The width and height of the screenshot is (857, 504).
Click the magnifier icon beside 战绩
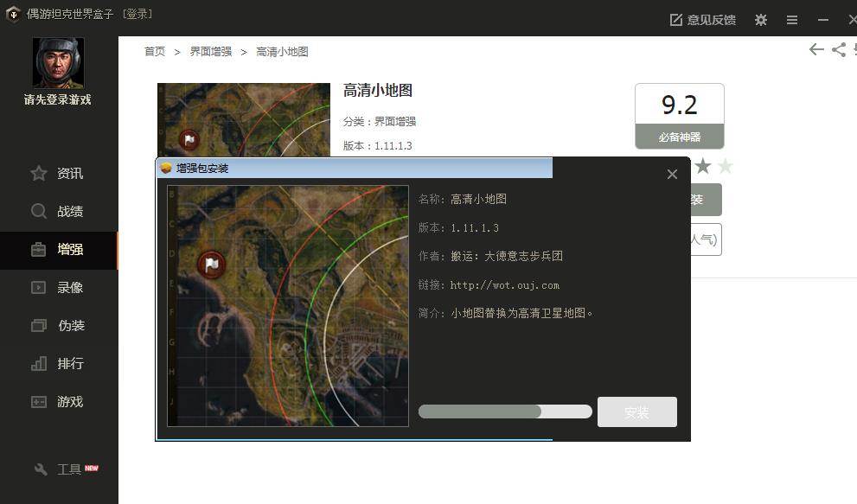point(39,211)
